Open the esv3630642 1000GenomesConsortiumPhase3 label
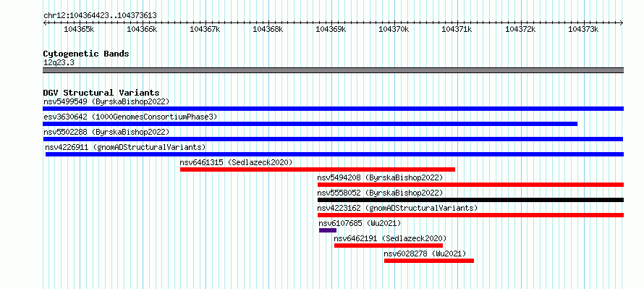Viewport: 644px width, 289px height. click(130, 117)
